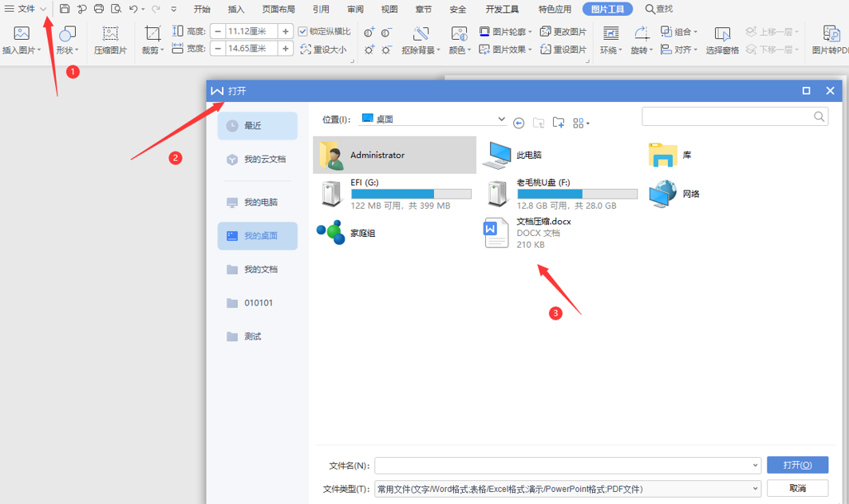Click the 压缩图片 (Compress Picture) icon
Screen dimensions: 849x504
click(x=110, y=33)
